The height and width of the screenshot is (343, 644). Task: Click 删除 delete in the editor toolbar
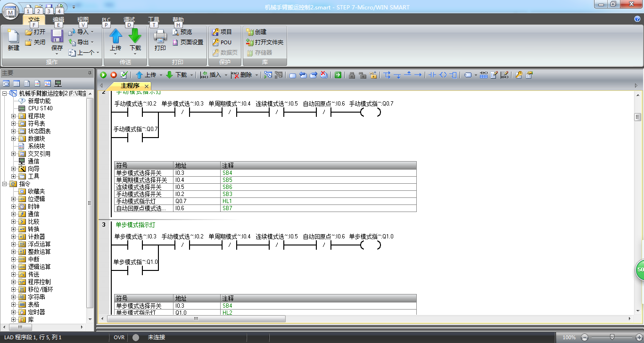point(242,75)
